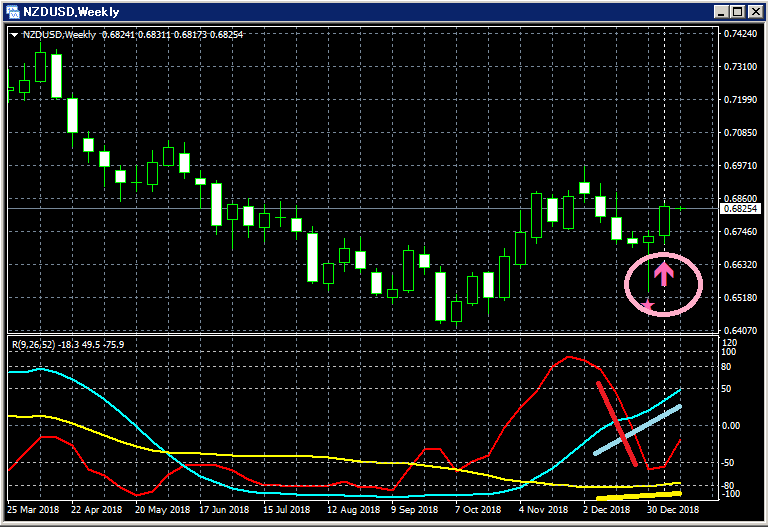Click the current price label 0.68254
The height and width of the screenshot is (527, 768).
pyautogui.click(x=741, y=209)
